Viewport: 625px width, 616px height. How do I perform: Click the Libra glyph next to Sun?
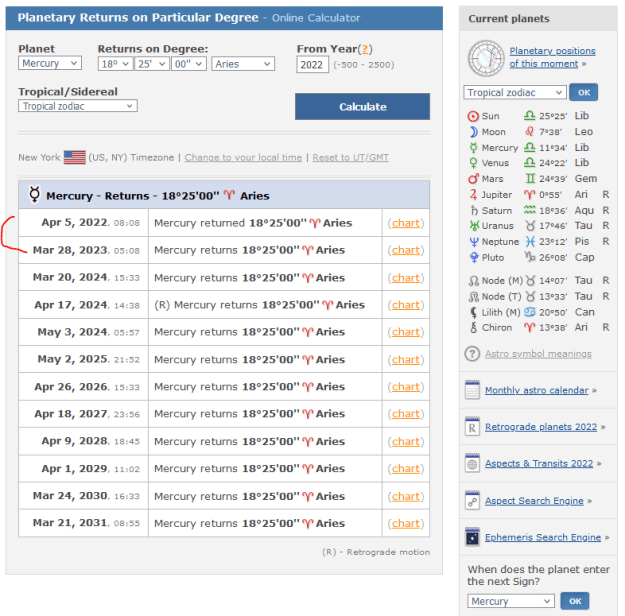coord(529,116)
